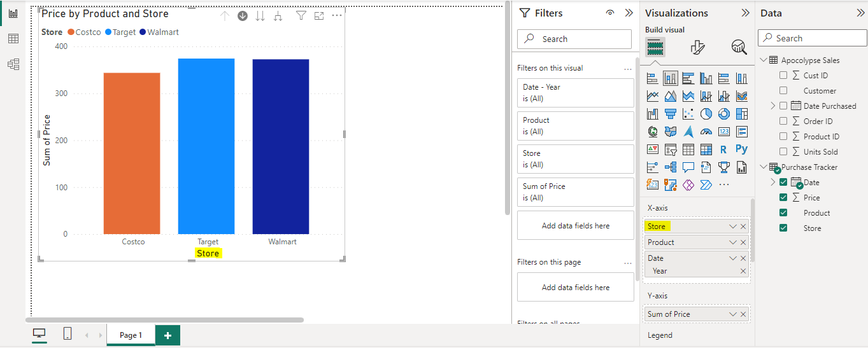This screenshot has width=868, height=348.
Task: Select Stacked bar chart visual
Action: tap(652, 78)
